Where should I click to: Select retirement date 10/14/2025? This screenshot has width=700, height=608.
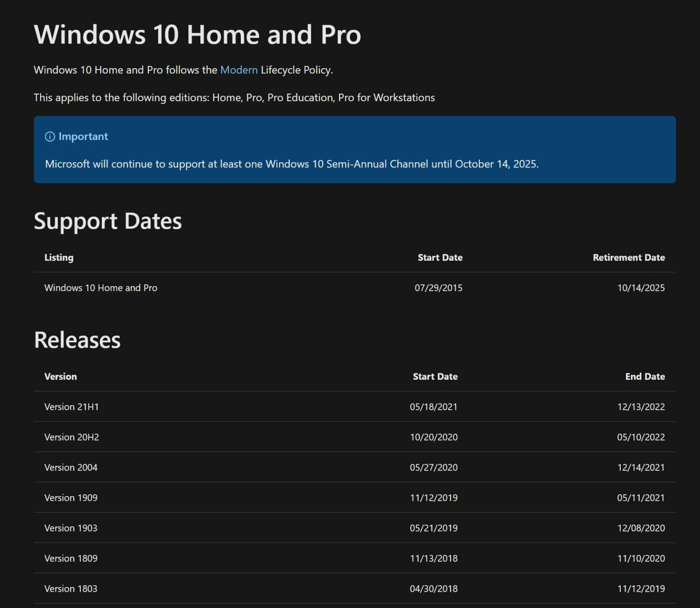(641, 288)
